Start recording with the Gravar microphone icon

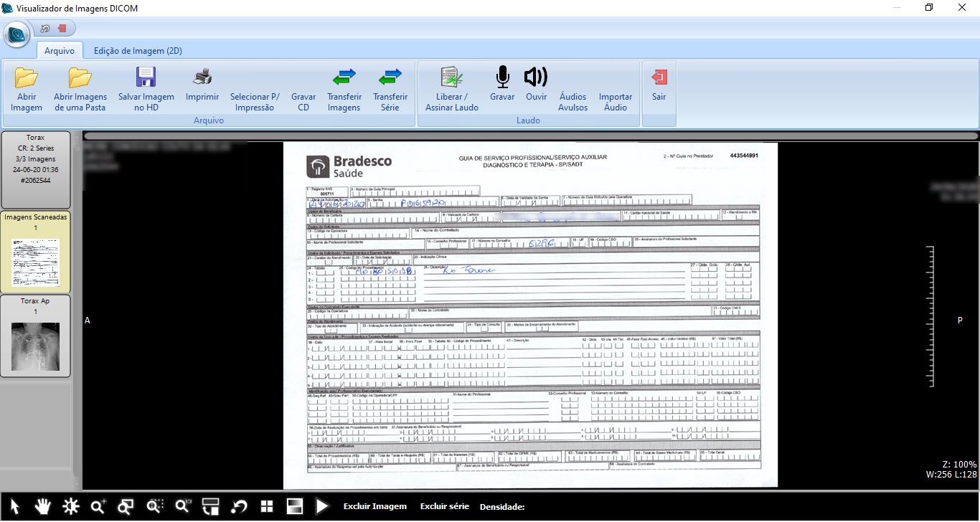[502, 77]
